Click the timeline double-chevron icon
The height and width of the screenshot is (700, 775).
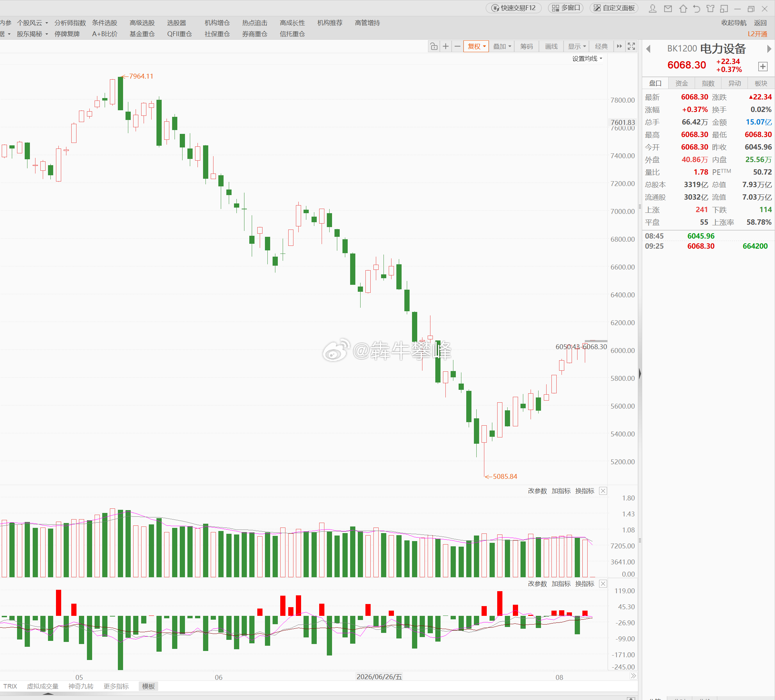coord(633,676)
